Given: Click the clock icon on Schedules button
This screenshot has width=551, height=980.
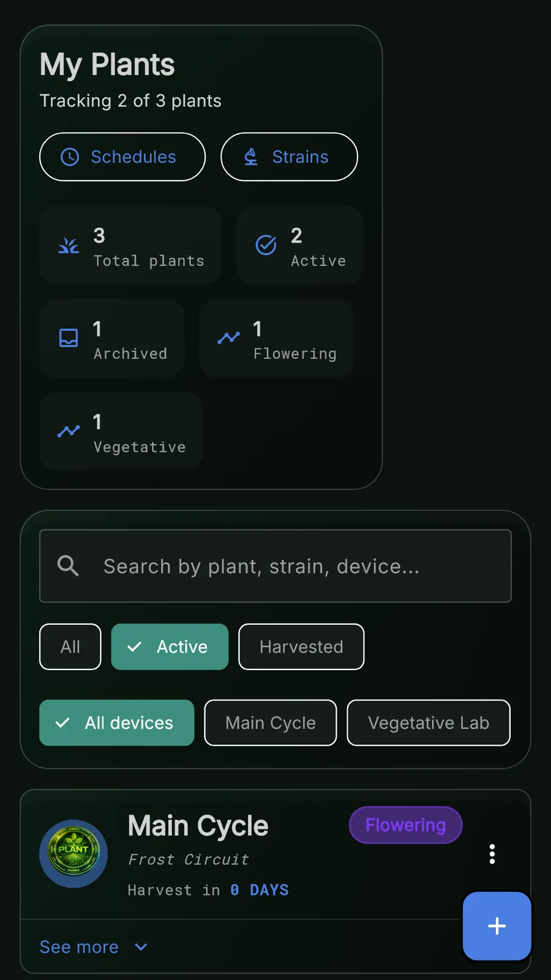Looking at the screenshot, I should point(69,157).
